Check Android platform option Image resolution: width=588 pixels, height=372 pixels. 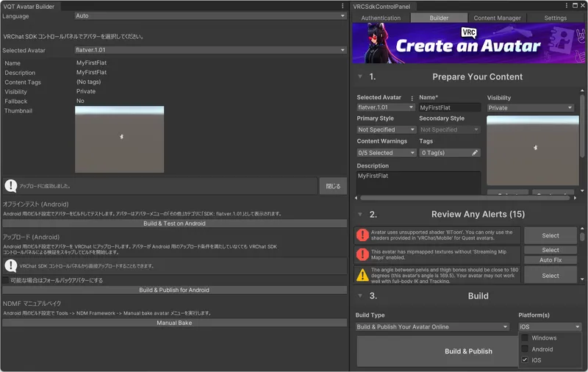tap(525, 349)
